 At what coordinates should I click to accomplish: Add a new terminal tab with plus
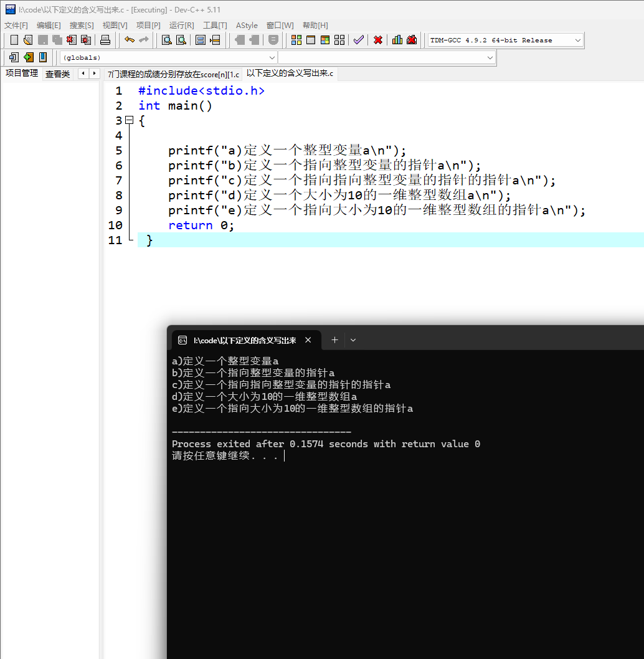[x=334, y=340]
